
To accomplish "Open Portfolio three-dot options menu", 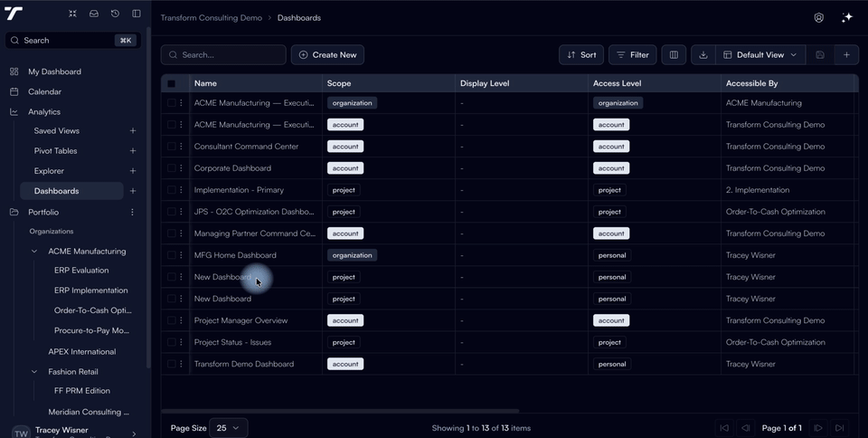I will 132,212.
